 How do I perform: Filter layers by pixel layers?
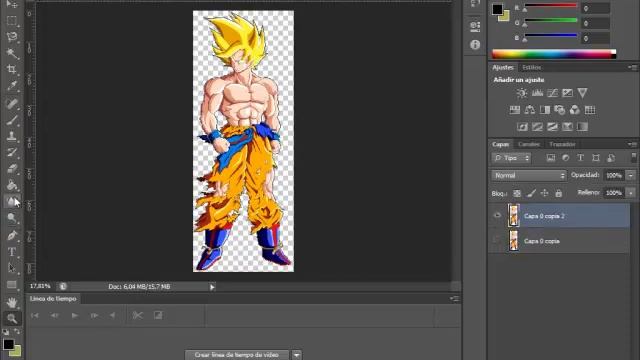(x=551, y=158)
